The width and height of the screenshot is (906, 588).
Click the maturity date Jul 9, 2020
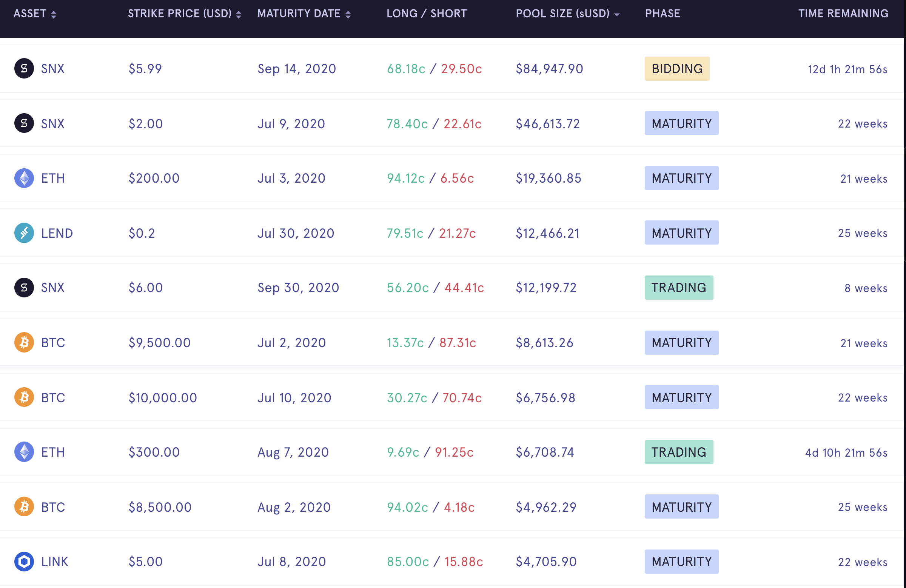click(291, 124)
